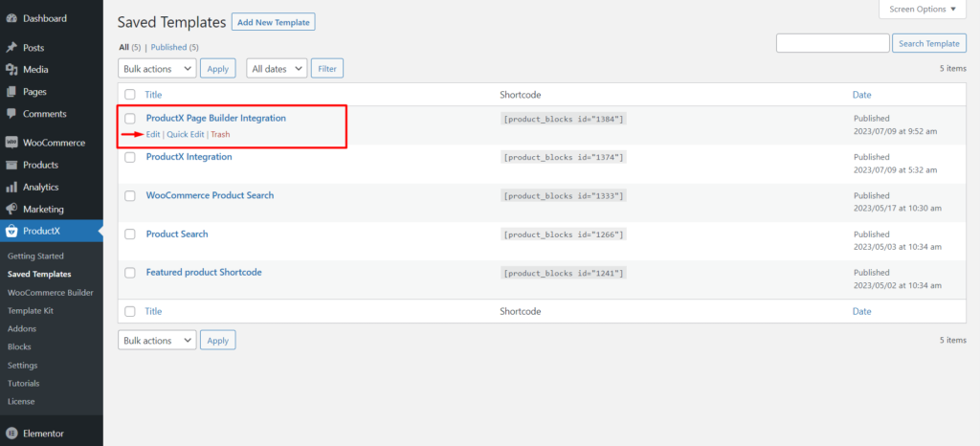Sort using the footer Title column link
This screenshot has height=446, width=980.
[x=153, y=311]
